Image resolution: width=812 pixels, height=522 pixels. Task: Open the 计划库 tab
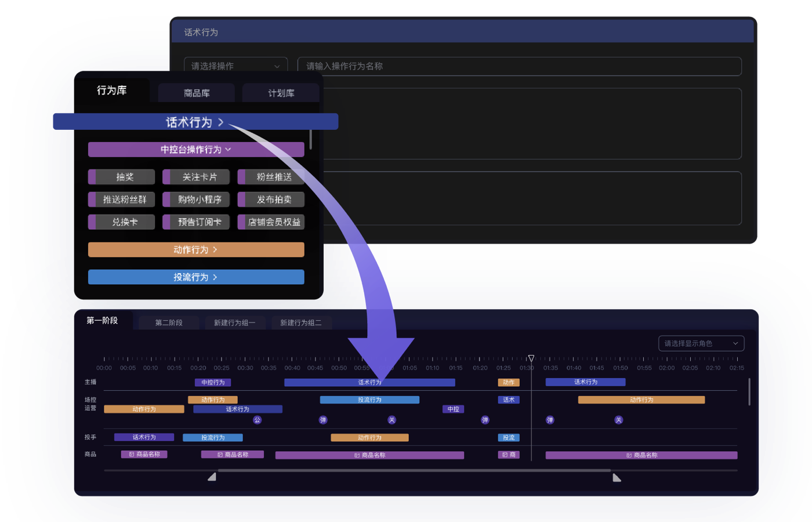(281, 93)
